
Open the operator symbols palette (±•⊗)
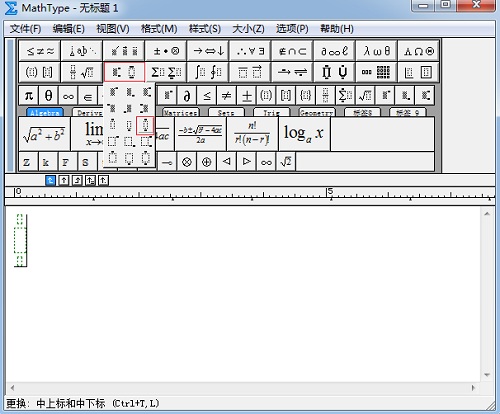(166, 51)
